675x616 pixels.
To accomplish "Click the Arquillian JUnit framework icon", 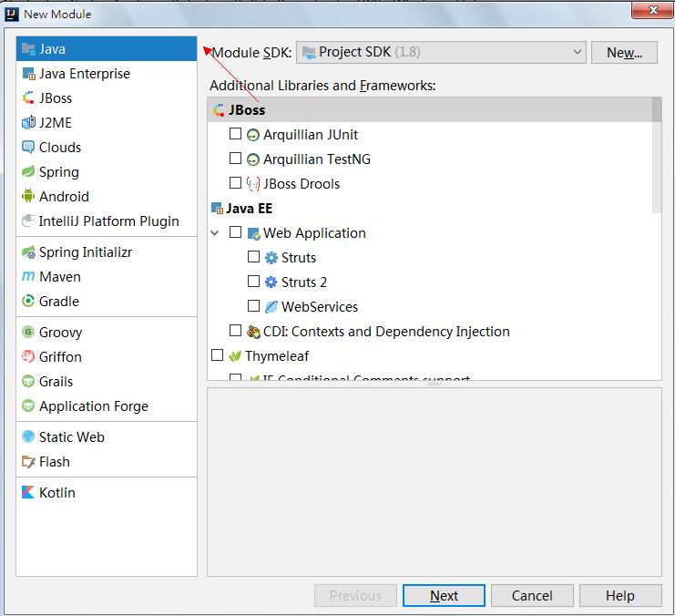I will [253, 135].
